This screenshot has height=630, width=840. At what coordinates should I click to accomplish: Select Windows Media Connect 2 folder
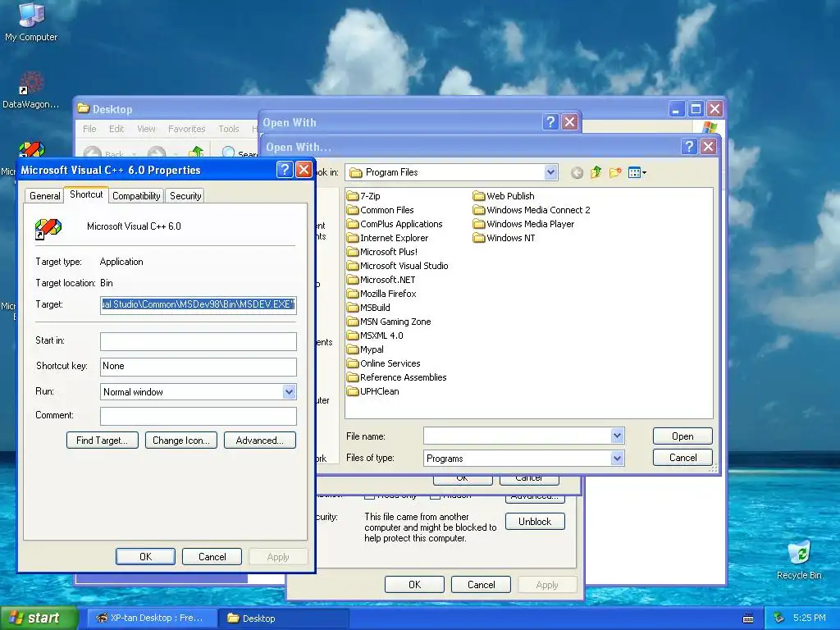coord(532,210)
